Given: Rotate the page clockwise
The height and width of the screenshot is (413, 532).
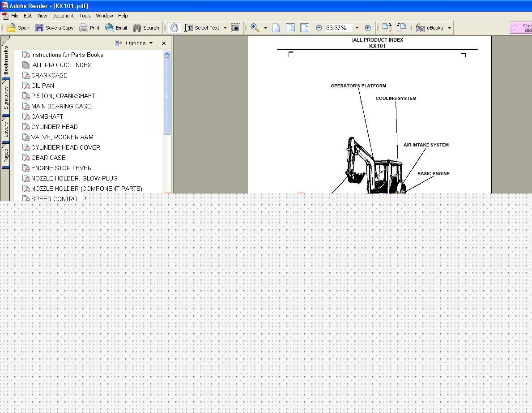Looking at the screenshot, I should (x=387, y=28).
